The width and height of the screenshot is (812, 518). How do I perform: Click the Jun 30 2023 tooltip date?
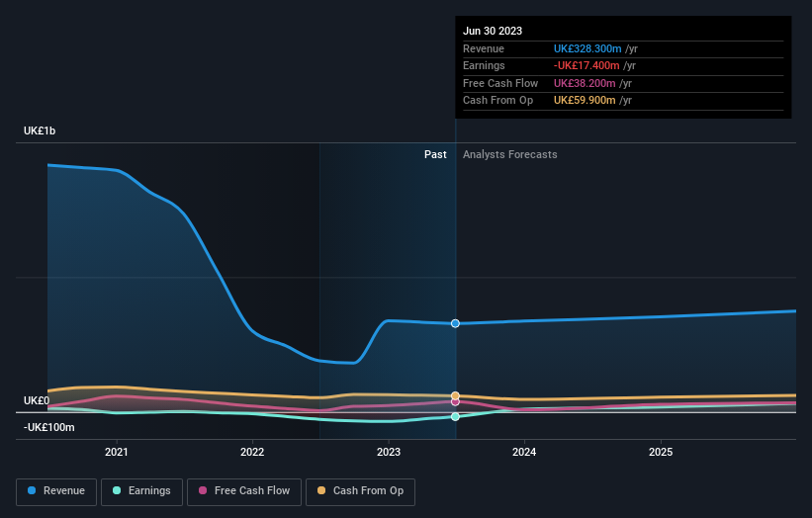click(493, 31)
